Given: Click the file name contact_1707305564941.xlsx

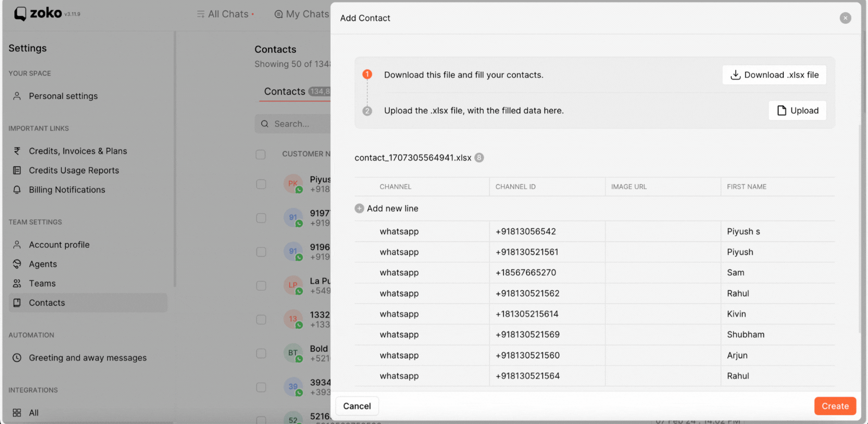Looking at the screenshot, I should [413, 158].
